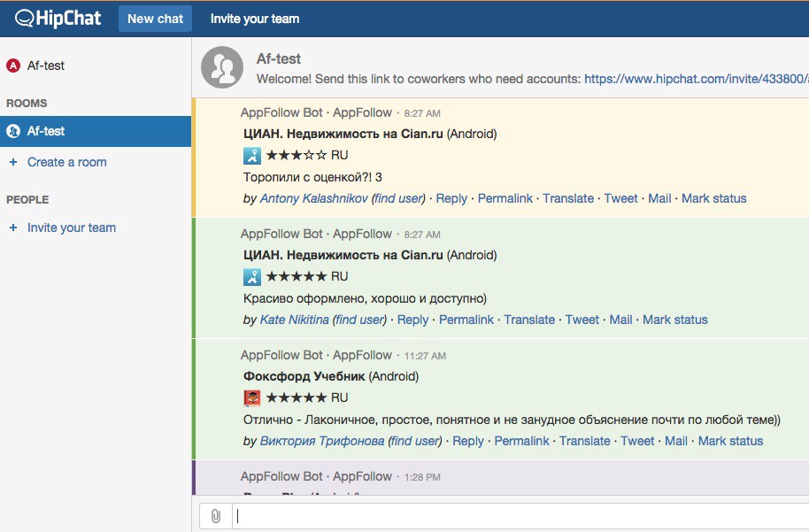Select the Af-test room in sidebar
The image size is (809, 532).
point(46,131)
